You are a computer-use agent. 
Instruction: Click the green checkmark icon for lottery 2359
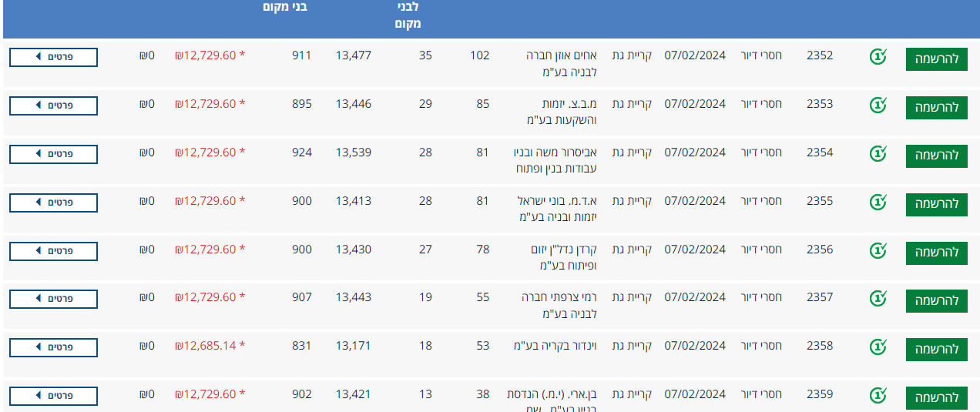878,395
